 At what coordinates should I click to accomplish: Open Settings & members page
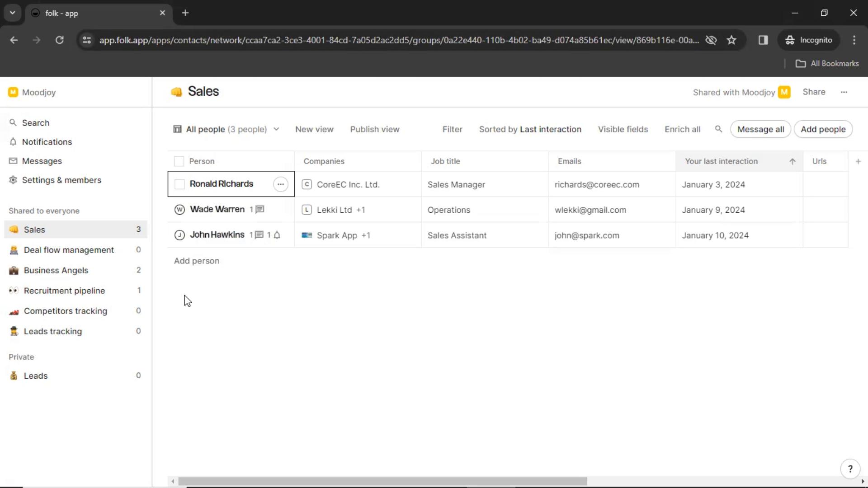coord(61,180)
